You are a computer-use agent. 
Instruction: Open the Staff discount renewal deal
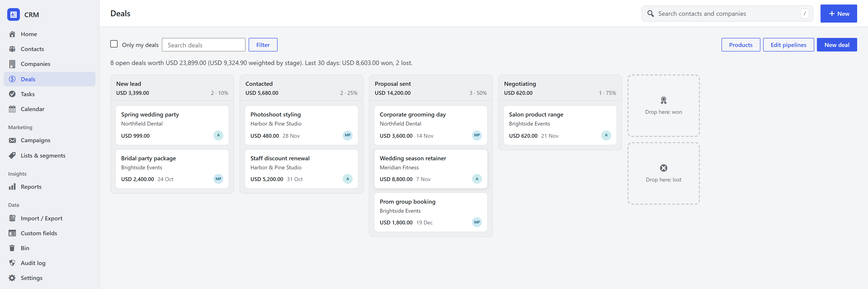point(301,169)
